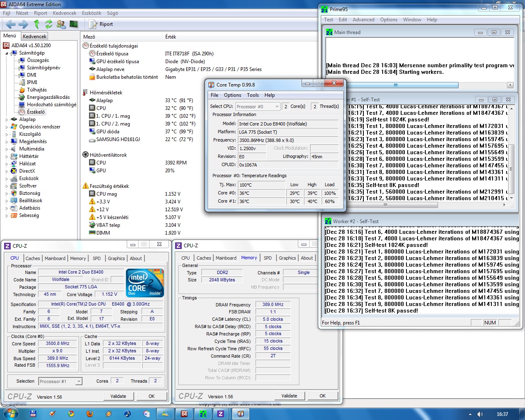
Task: Switch to the Kedvencek tab in the AIDA64 sidebar
Action: coord(35,37)
